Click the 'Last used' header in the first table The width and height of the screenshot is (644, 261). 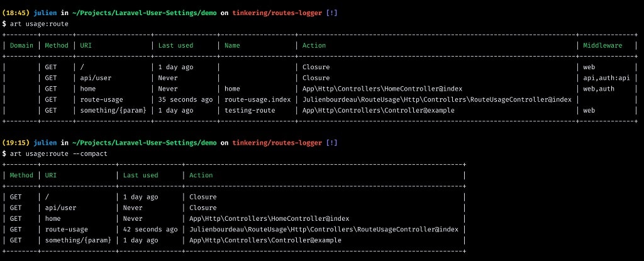click(x=176, y=46)
